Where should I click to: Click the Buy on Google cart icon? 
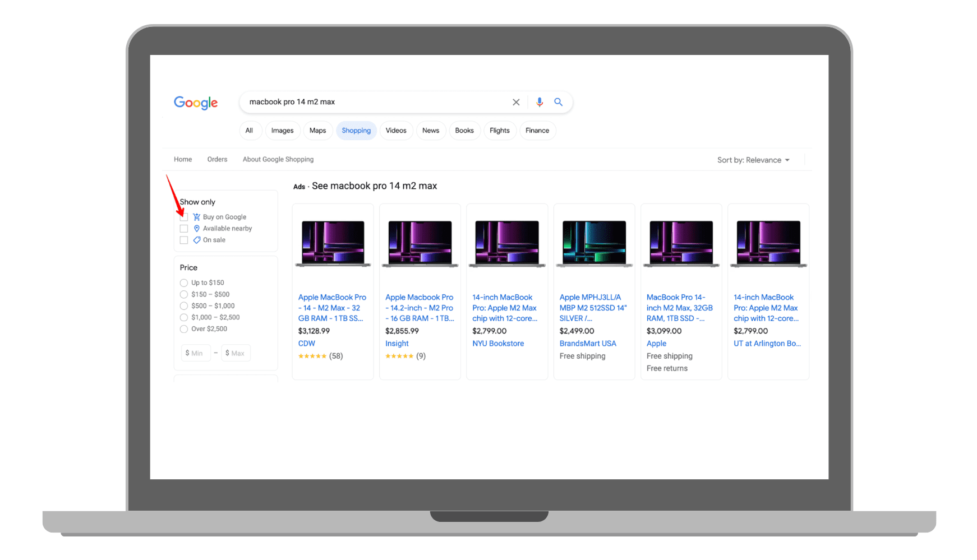coord(197,217)
